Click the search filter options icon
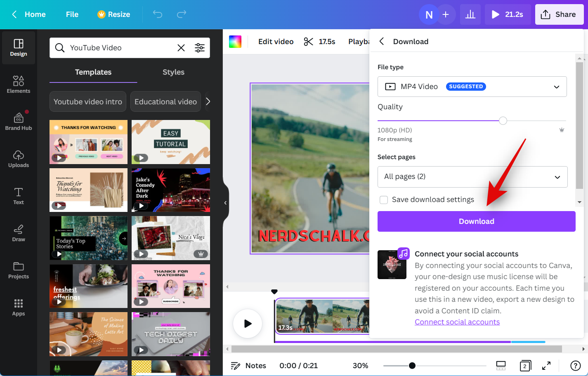Viewport: 588px width, 376px height. coord(200,48)
